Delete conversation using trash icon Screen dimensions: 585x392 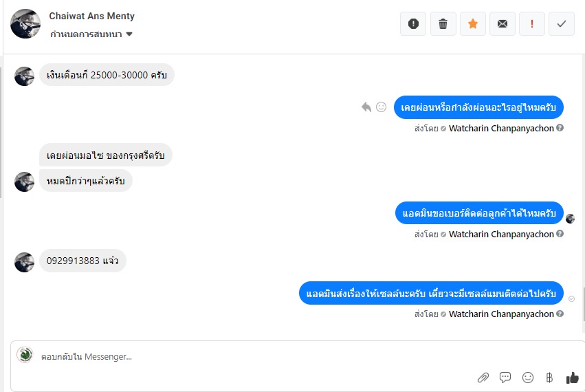[443, 24]
